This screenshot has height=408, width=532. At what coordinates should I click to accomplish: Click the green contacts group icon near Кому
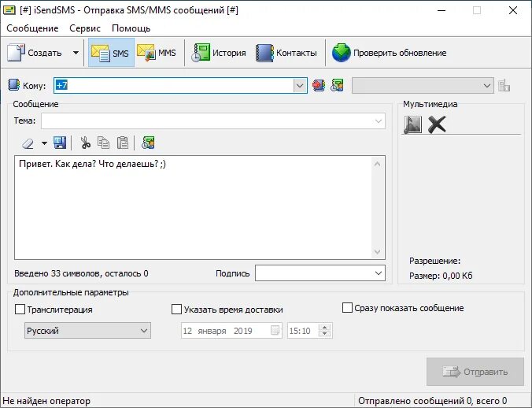(x=337, y=85)
